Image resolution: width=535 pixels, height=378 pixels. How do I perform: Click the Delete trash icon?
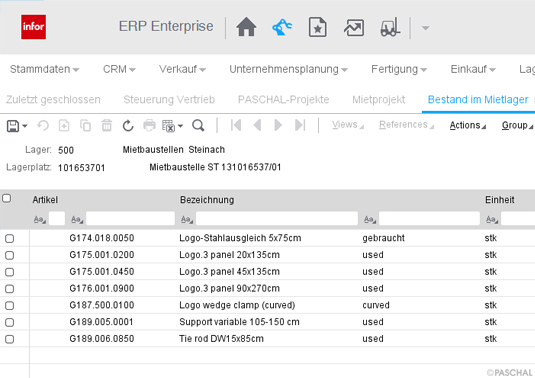coord(106,126)
